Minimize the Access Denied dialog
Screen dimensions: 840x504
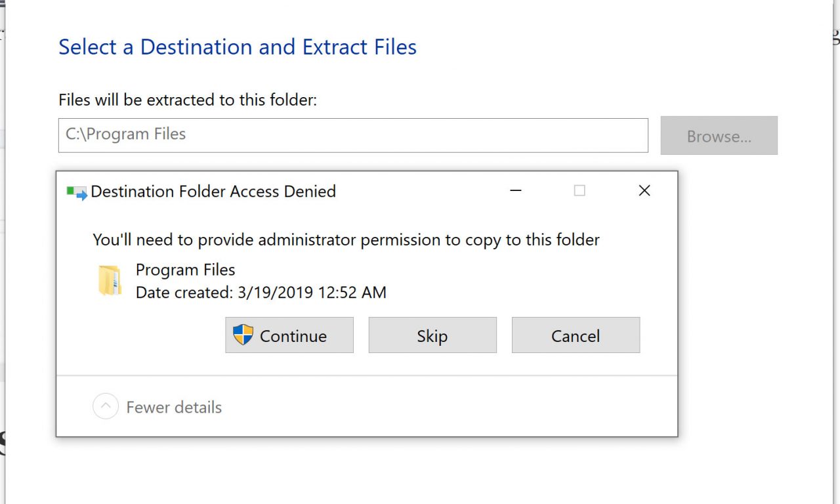tap(516, 191)
